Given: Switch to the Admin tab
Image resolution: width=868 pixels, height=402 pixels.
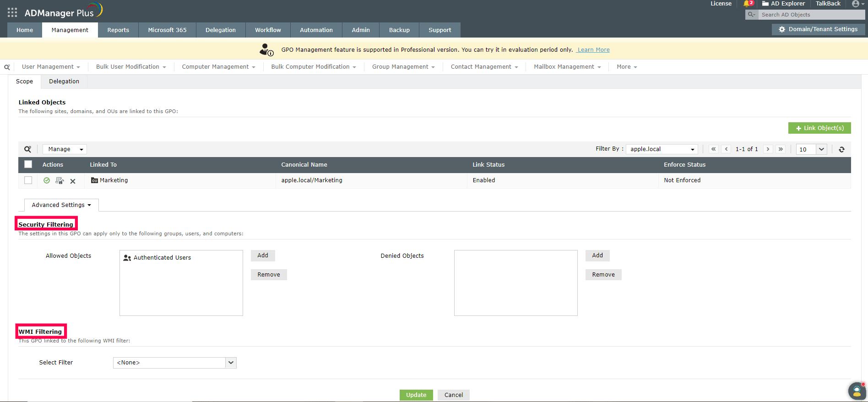Looking at the screenshot, I should click(x=361, y=30).
